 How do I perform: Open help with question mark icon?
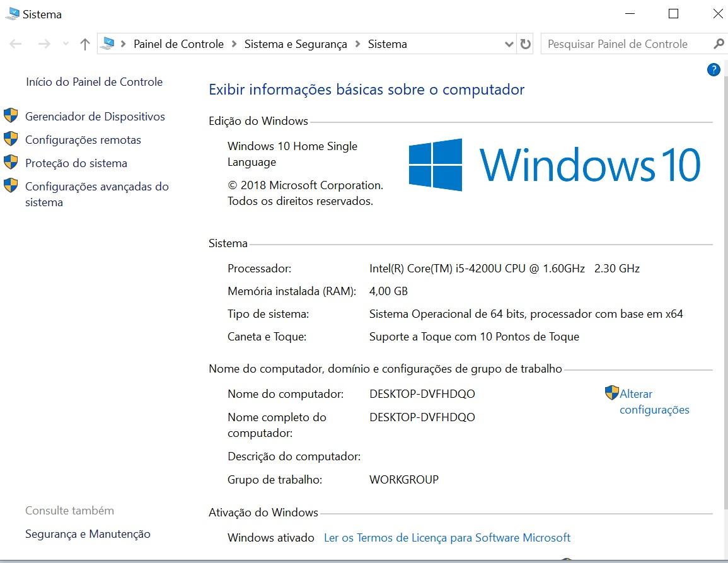point(714,70)
